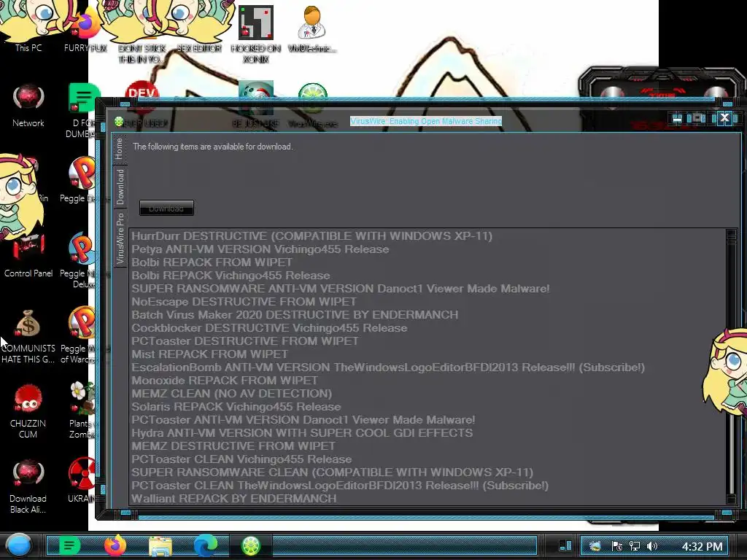The image size is (747, 560).
Task: Minimize the VirusWire window
Action: 677,118
